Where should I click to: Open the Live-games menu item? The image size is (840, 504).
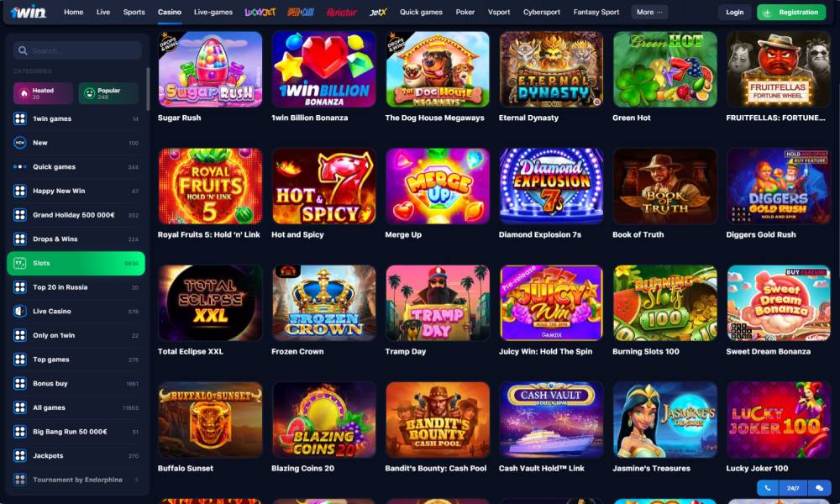point(213,12)
